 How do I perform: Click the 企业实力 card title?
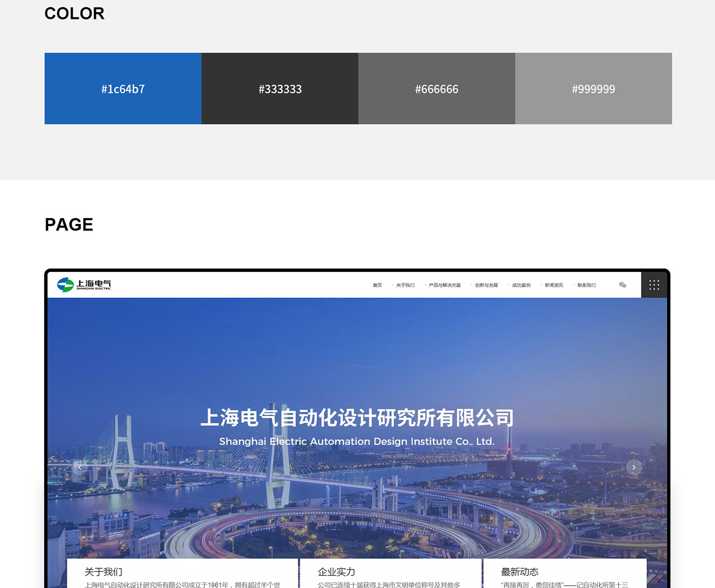[336, 572]
